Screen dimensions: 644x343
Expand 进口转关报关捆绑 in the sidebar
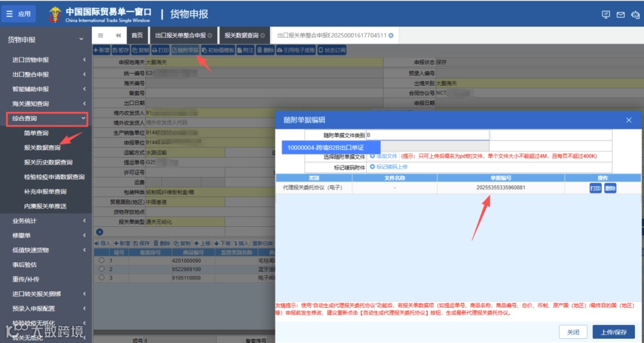pos(45,294)
